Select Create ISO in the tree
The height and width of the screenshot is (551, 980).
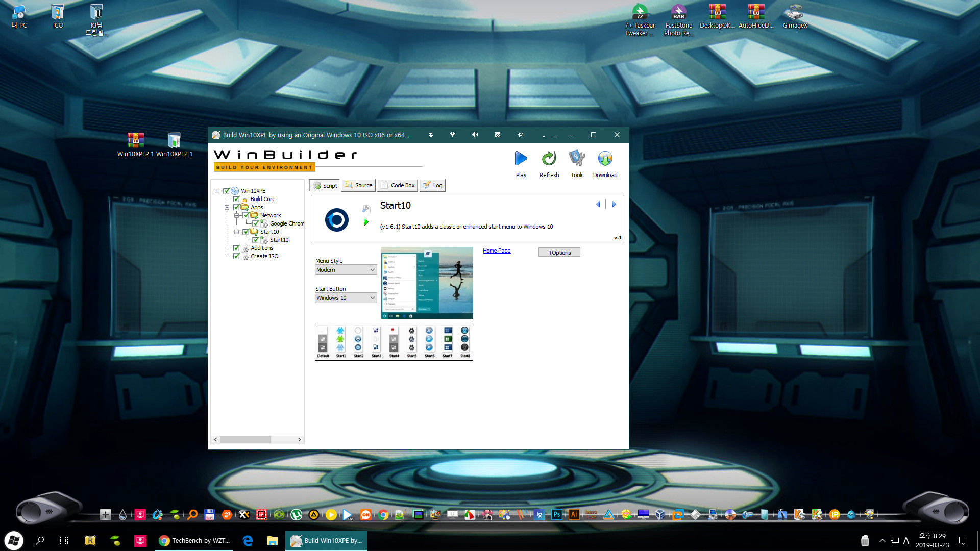[x=264, y=256]
